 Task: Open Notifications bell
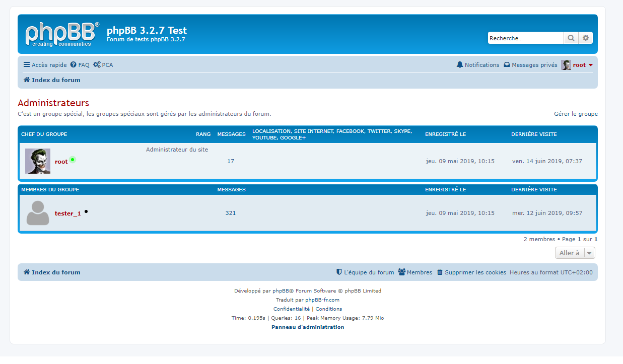[477, 65]
